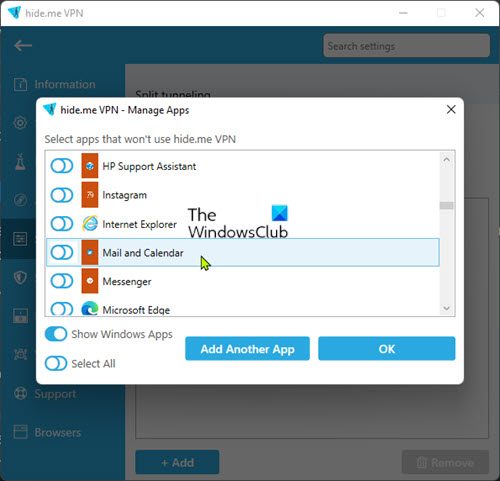Open the Browsers section icon in sidebar

point(20,432)
